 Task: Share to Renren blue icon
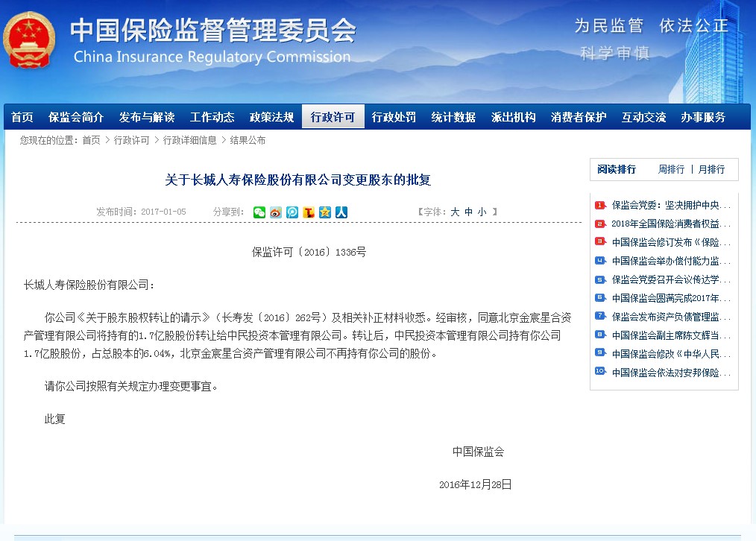[x=341, y=212]
